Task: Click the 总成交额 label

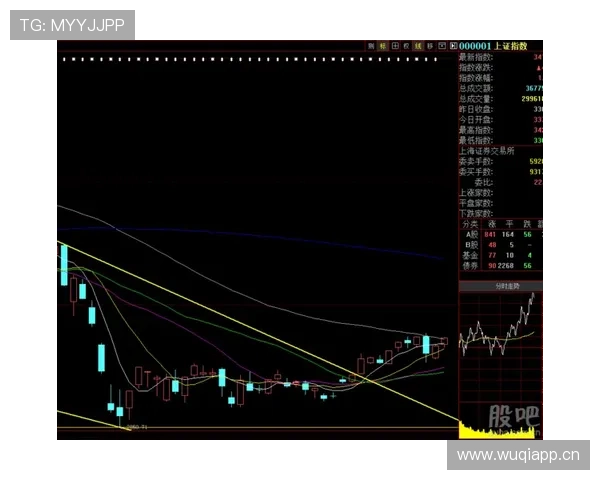Action: tap(476, 88)
